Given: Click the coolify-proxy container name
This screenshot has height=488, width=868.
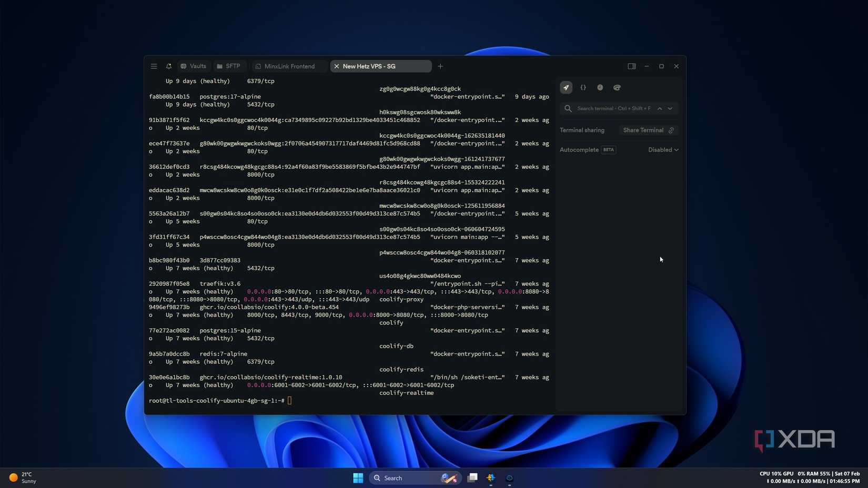Looking at the screenshot, I should [x=401, y=299].
